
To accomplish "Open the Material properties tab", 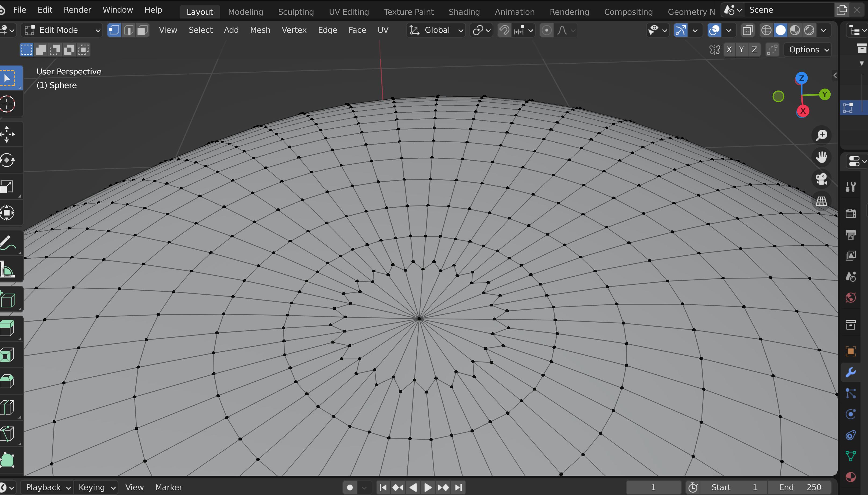I will 851,477.
